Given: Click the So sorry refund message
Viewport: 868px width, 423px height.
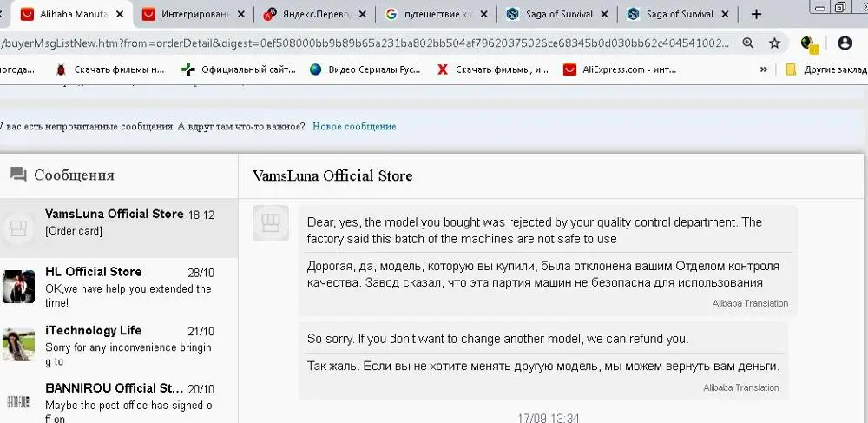Looking at the screenshot, I should [497, 339].
